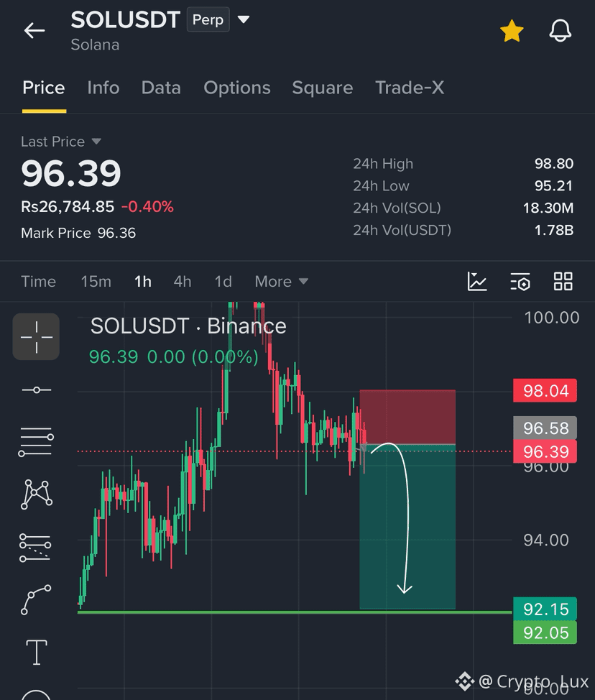Viewport: 595px width, 700px height.
Task: Click the Rs26,784.85 converted price
Action: tap(68, 207)
